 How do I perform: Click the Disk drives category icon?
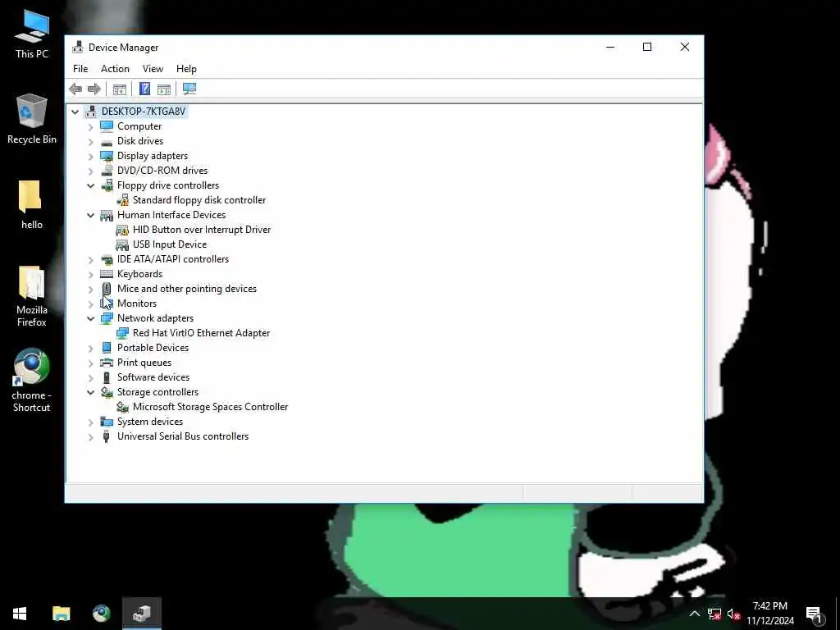point(107,141)
